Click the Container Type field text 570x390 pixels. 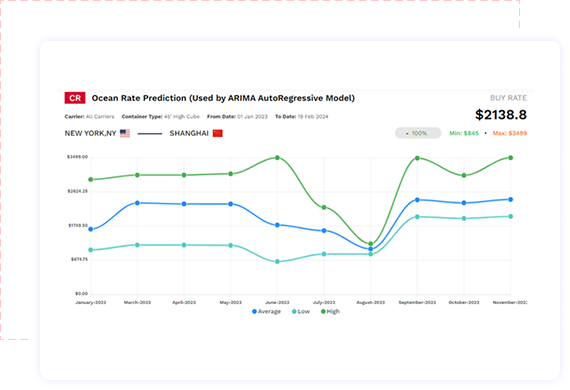click(x=161, y=117)
